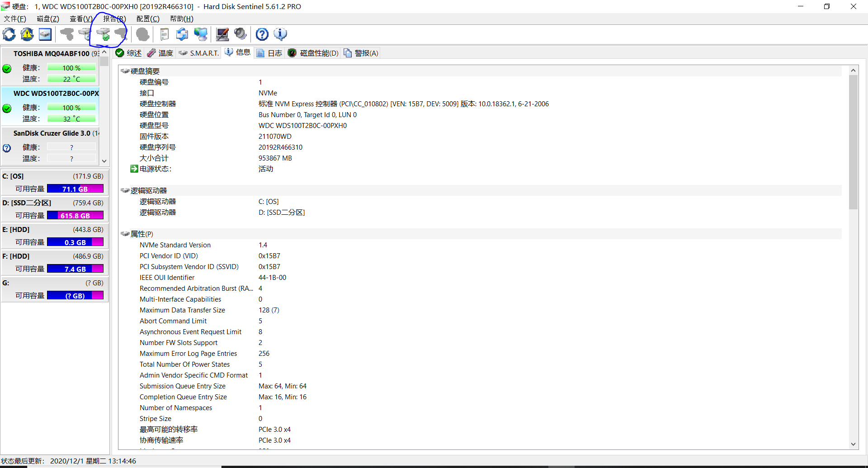This screenshot has width=868, height=468.
Task: Select the WDC WDS100T2B0C disk entry
Action: (50, 106)
